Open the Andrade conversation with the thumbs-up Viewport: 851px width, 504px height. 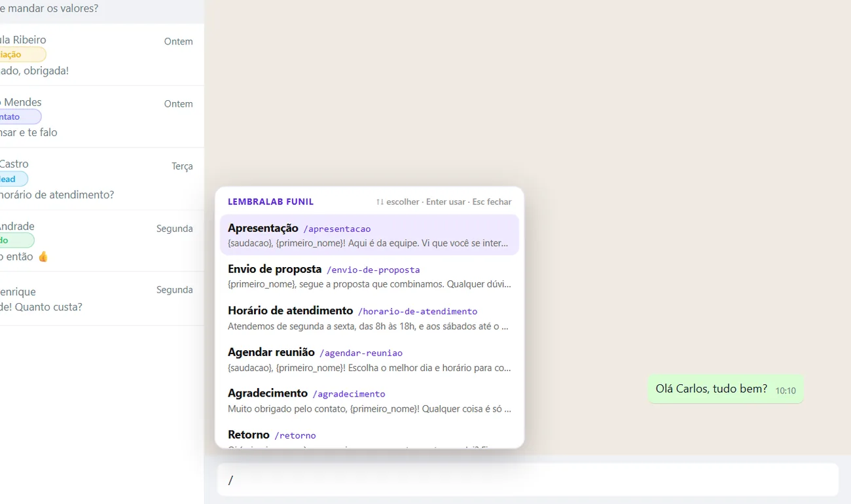click(101, 241)
